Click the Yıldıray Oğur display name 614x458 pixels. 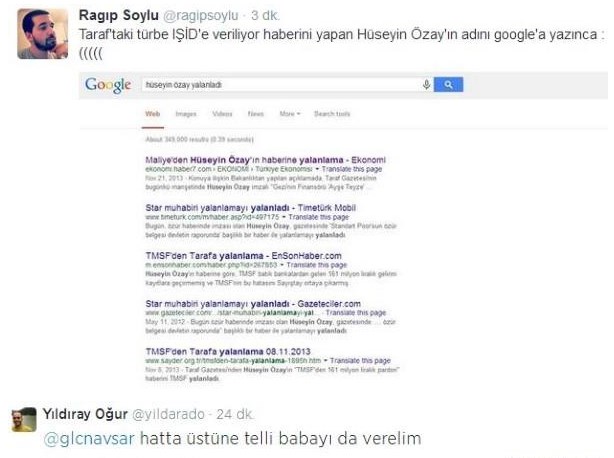point(85,414)
